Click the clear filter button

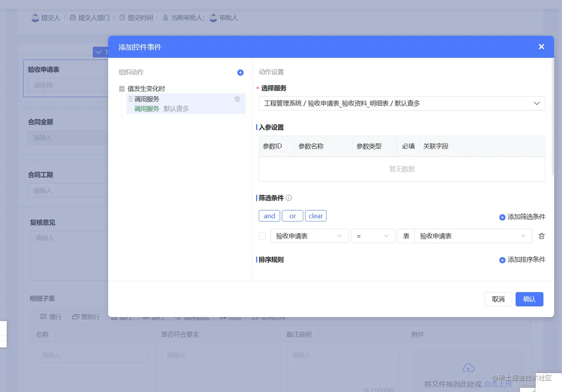316,216
